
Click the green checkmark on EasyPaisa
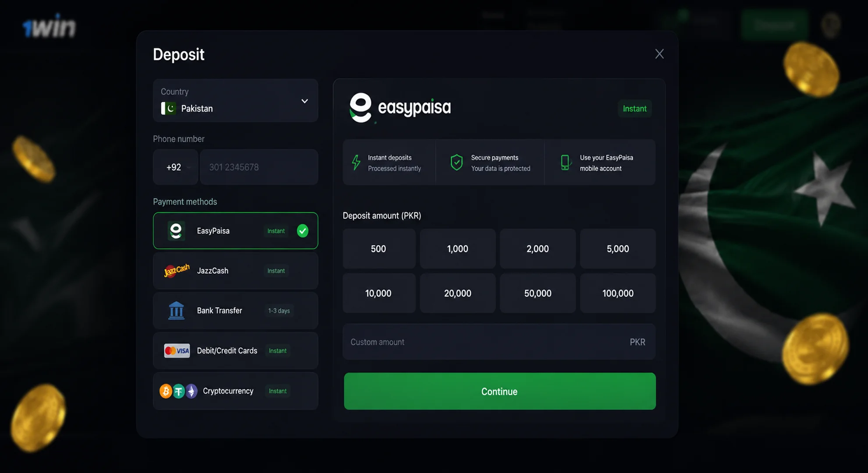point(302,231)
